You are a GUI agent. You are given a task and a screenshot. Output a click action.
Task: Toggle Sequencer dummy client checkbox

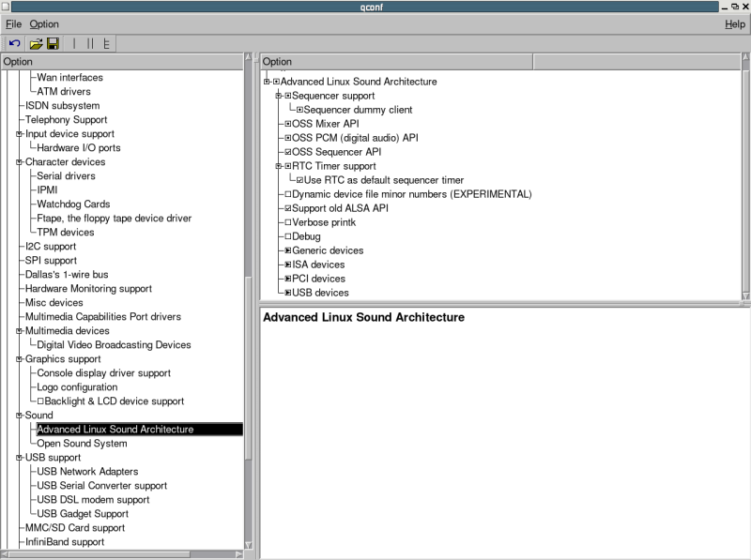[x=299, y=110]
